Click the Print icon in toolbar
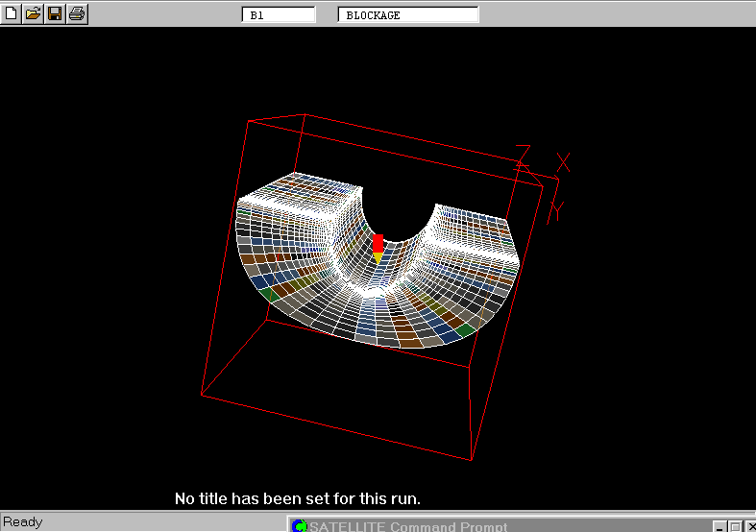756x532 pixels. (x=77, y=14)
